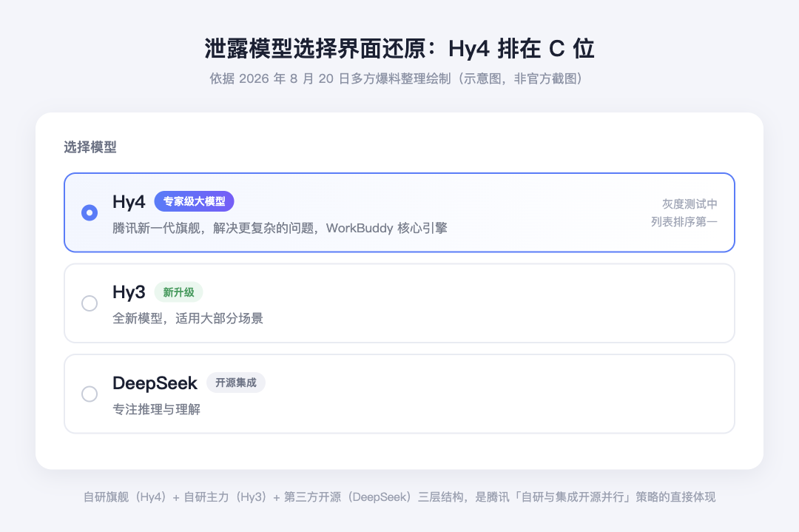Click the Hy3 model name

click(x=129, y=292)
